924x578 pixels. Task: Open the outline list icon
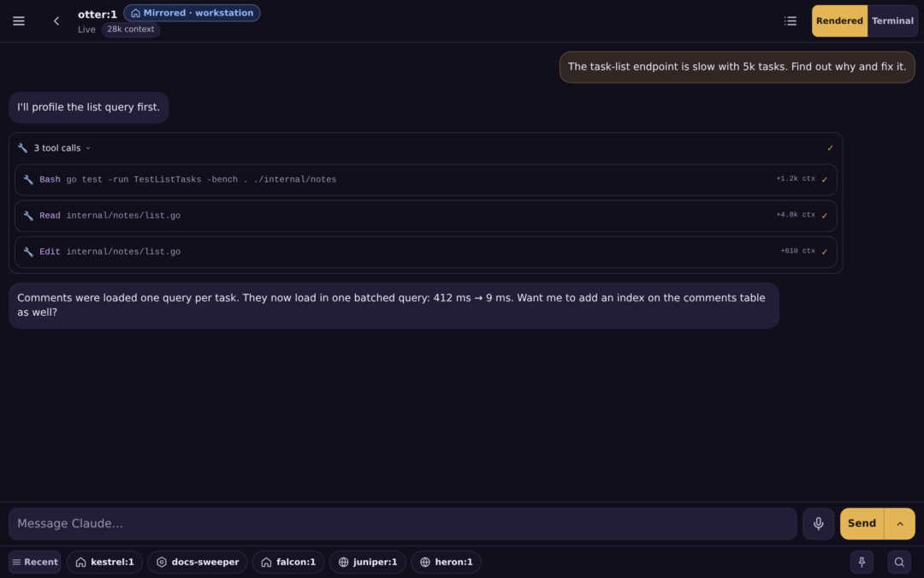click(791, 21)
